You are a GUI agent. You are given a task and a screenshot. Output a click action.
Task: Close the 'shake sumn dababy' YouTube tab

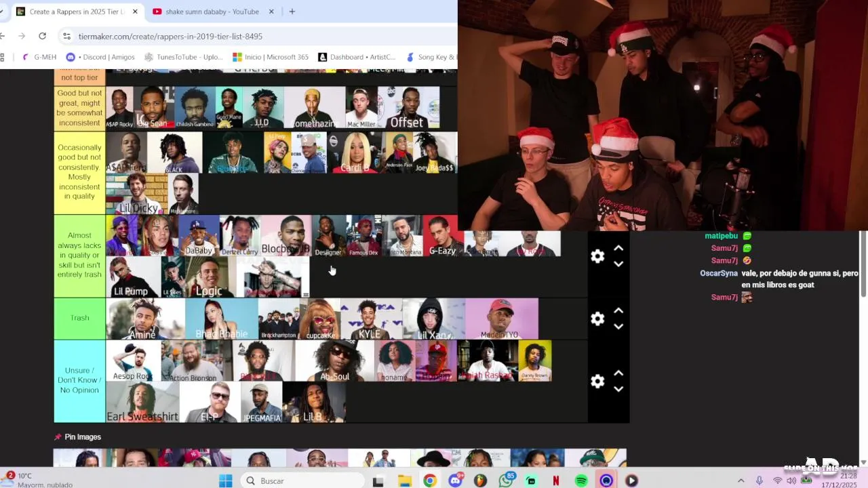coord(271,12)
